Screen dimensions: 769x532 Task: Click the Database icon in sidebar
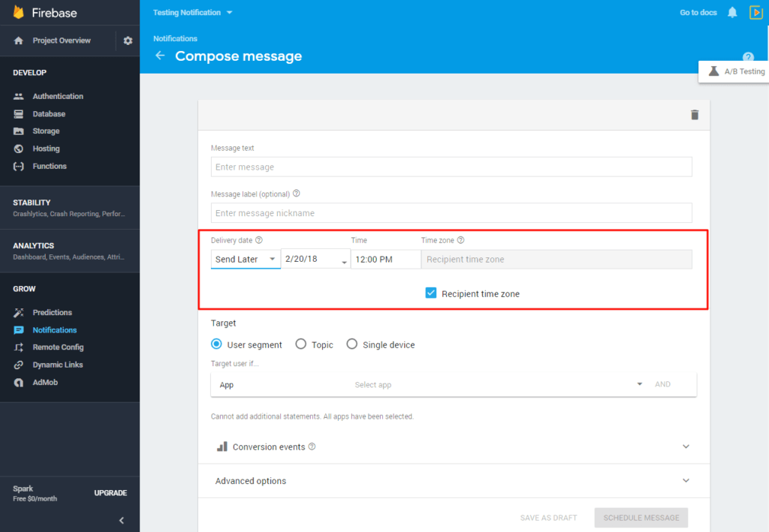(19, 114)
